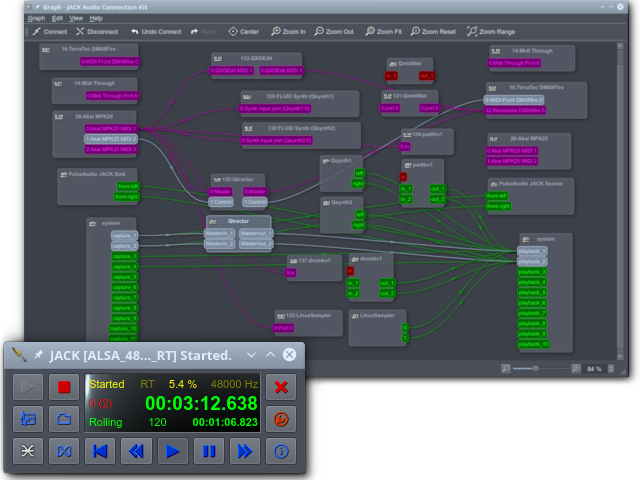The height and width of the screenshot is (480, 640).
Task: Select the playback_1 port on system
Action: [532, 251]
